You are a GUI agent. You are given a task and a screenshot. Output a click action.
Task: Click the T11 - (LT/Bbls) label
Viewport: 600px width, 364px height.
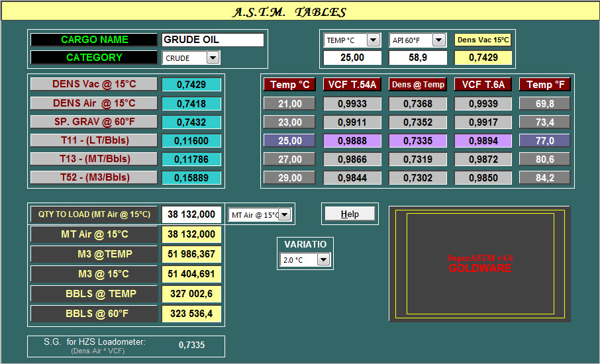(x=94, y=140)
